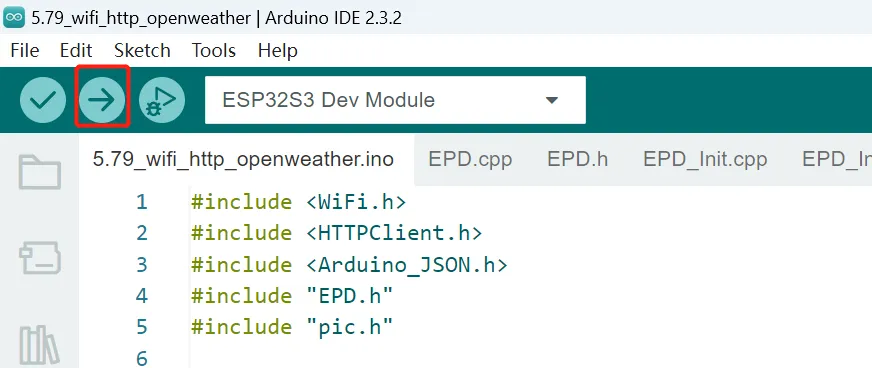Viewport: 872px width, 368px height.
Task: Click the Verify checkmark button
Action: [x=43, y=100]
